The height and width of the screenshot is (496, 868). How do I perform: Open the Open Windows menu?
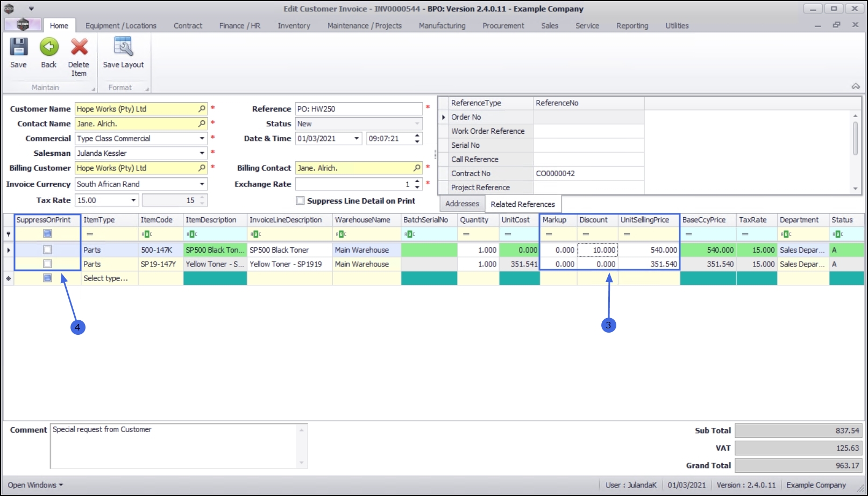click(35, 485)
